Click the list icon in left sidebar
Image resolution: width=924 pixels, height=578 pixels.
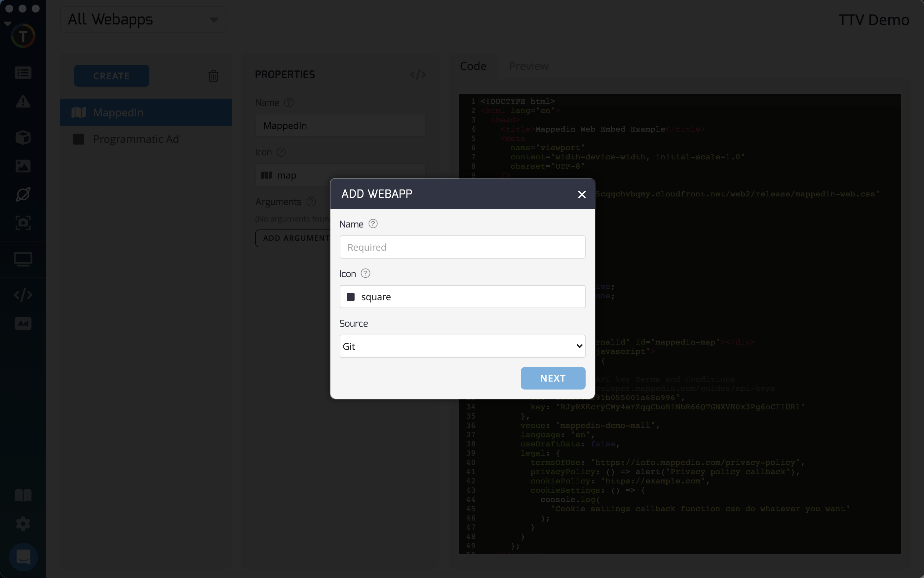pos(23,73)
